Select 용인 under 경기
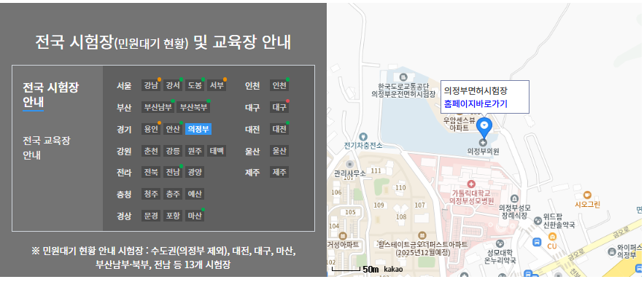The height and width of the screenshot is (282, 644). click(151, 129)
